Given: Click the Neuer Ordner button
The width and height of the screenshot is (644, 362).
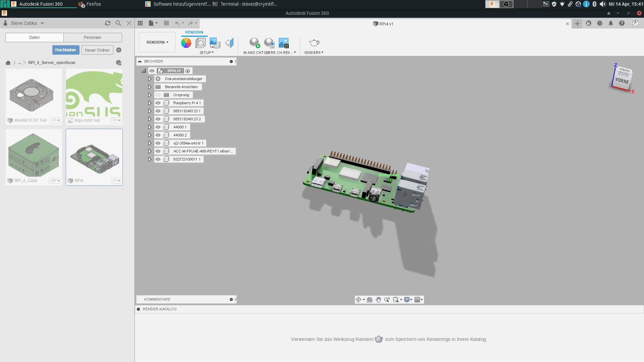Looking at the screenshot, I should [97, 50].
